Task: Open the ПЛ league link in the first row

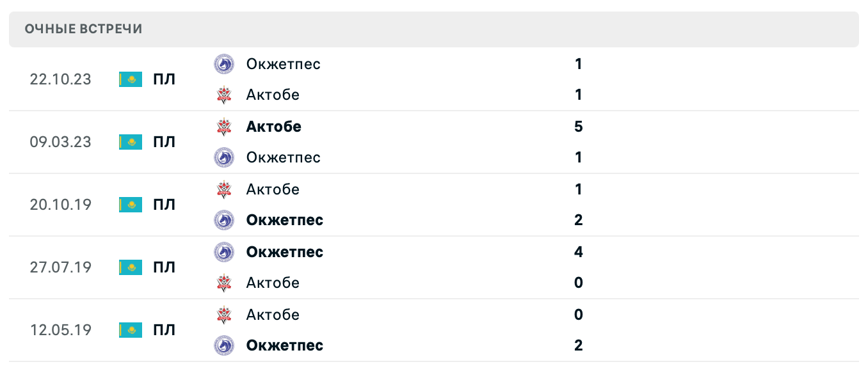Action: tap(165, 79)
